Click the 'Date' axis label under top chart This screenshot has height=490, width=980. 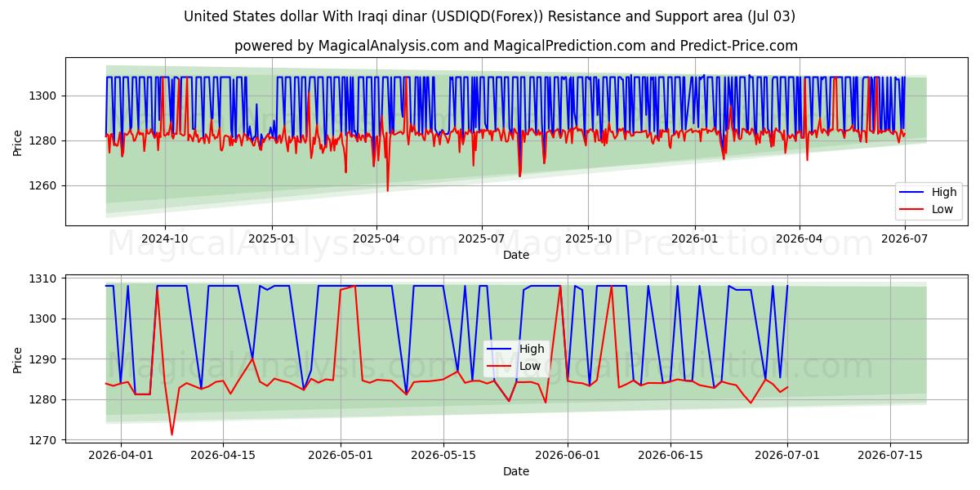[516, 255]
